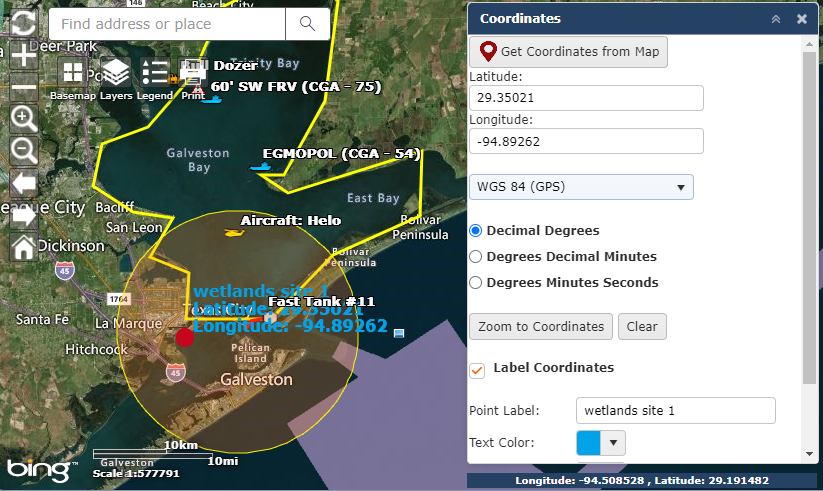
Task: Collapse the Coordinates panel
Action: (x=776, y=19)
